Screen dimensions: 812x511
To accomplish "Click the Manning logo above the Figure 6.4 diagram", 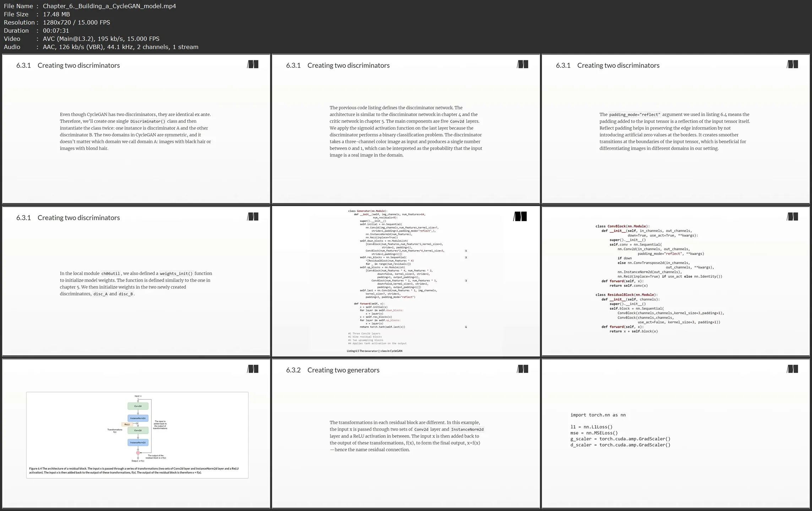I will [253, 369].
